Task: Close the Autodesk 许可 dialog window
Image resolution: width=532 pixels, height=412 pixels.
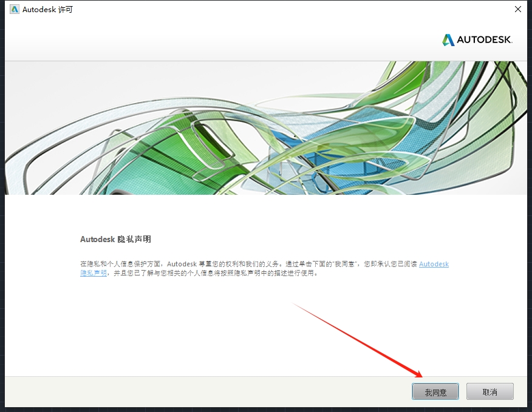Action: point(517,10)
